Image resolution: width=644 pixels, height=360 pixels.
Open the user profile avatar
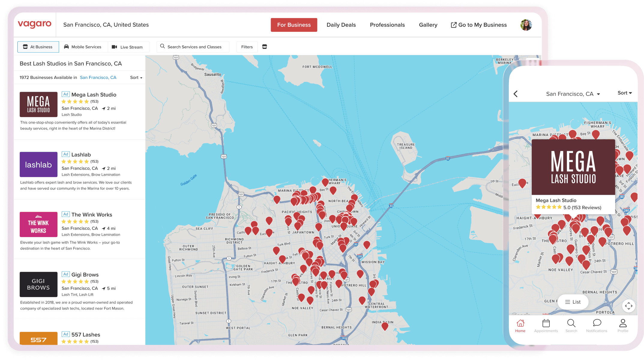click(x=526, y=25)
